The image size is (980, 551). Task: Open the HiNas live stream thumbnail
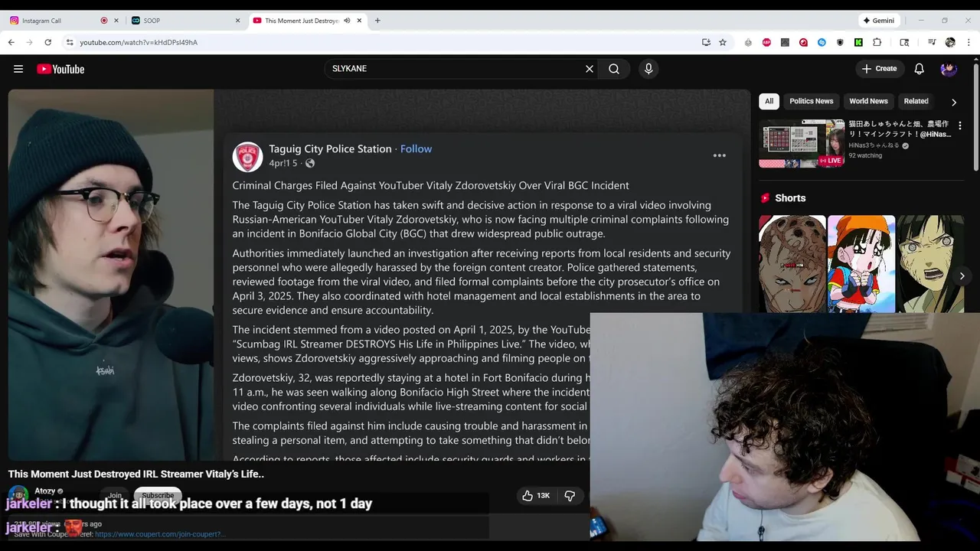pyautogui.click(x=802, y=143)
